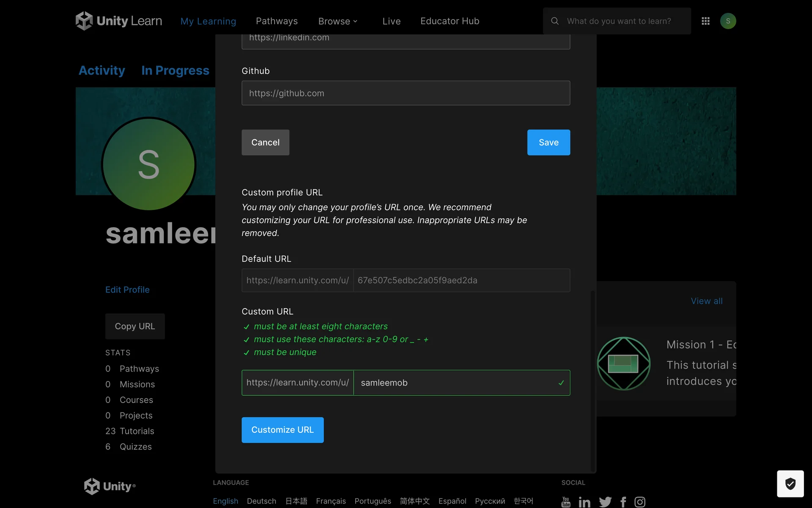Open the Facebook social icon
Viewport: 812px width, 508px height.
623,502
